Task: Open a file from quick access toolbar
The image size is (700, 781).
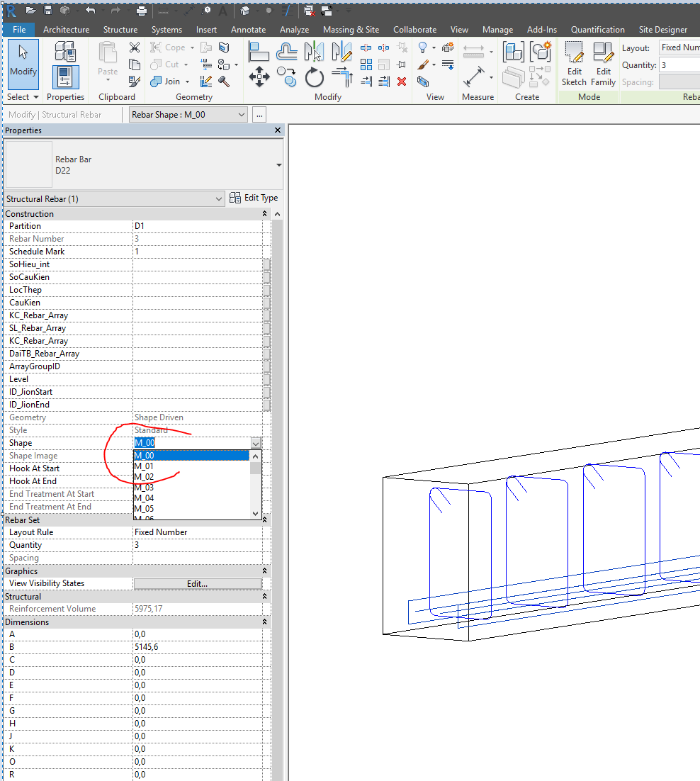Action: coord(31,11)
